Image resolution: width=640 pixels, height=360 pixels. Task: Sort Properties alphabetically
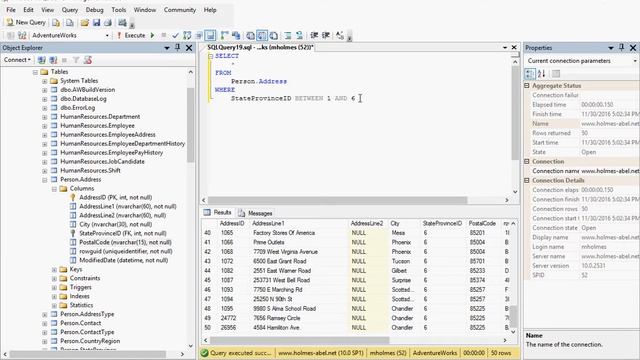tap(541, 74)
